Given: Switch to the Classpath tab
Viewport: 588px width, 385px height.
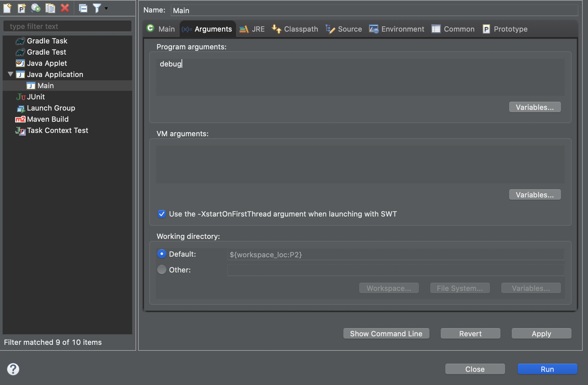Looking at the screenshot, I should [x=295, y=29].
